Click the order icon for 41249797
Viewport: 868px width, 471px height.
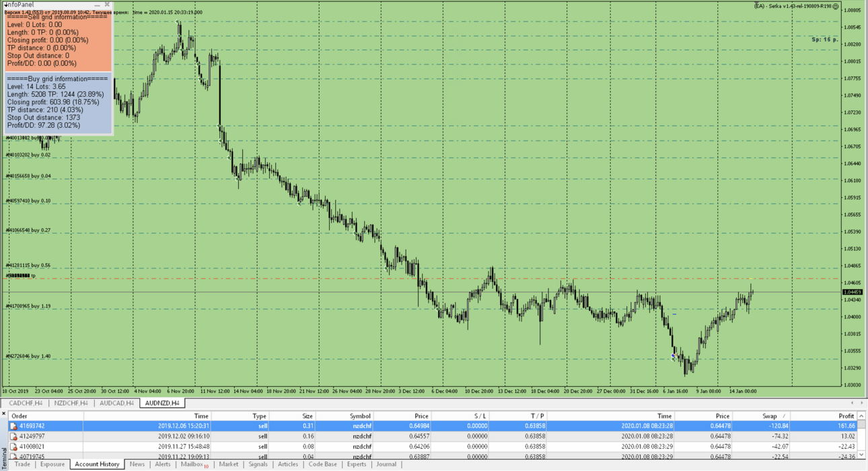[13, 436]
